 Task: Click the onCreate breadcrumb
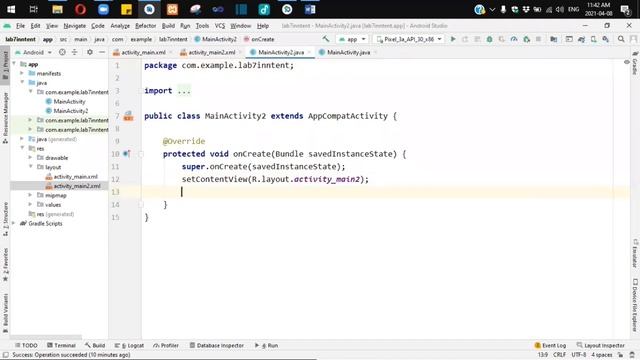click(262, 39)
